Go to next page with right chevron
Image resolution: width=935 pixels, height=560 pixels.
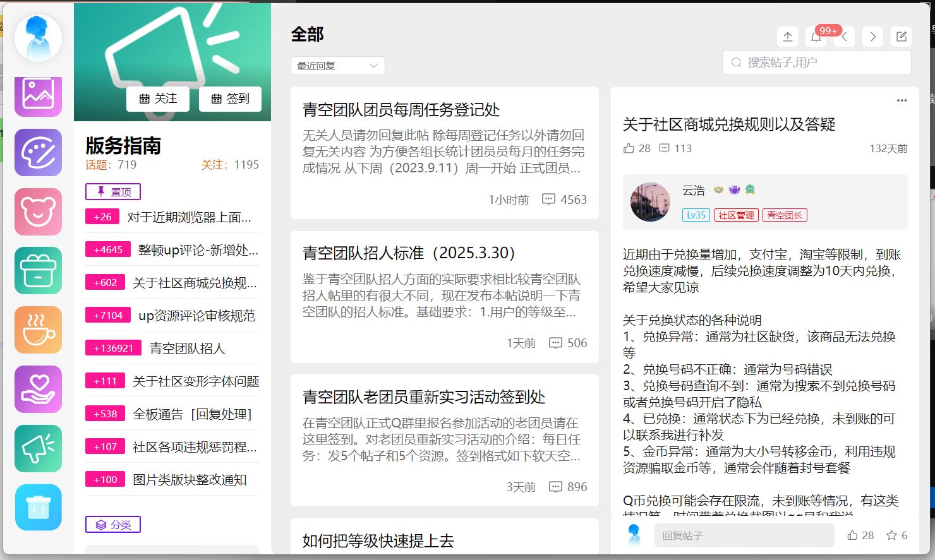872,37
